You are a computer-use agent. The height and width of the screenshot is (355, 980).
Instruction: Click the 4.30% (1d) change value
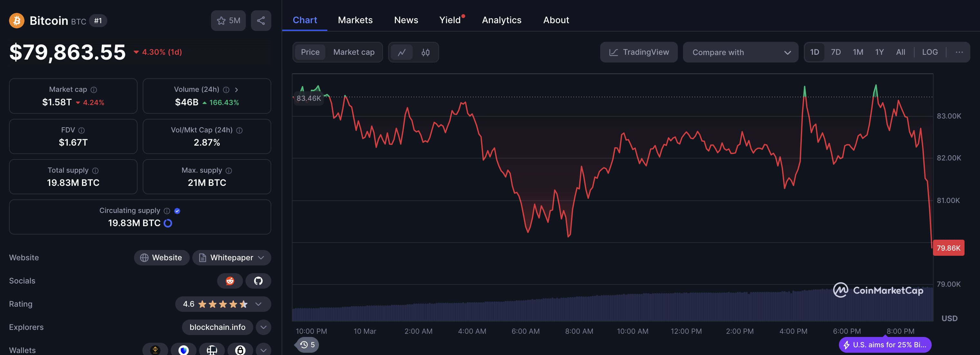pos(162,52)
